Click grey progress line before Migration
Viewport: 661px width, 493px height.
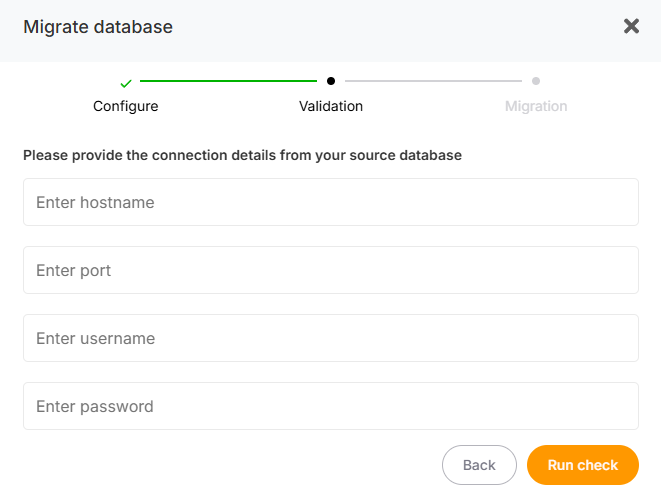click(x=433, y=81)
